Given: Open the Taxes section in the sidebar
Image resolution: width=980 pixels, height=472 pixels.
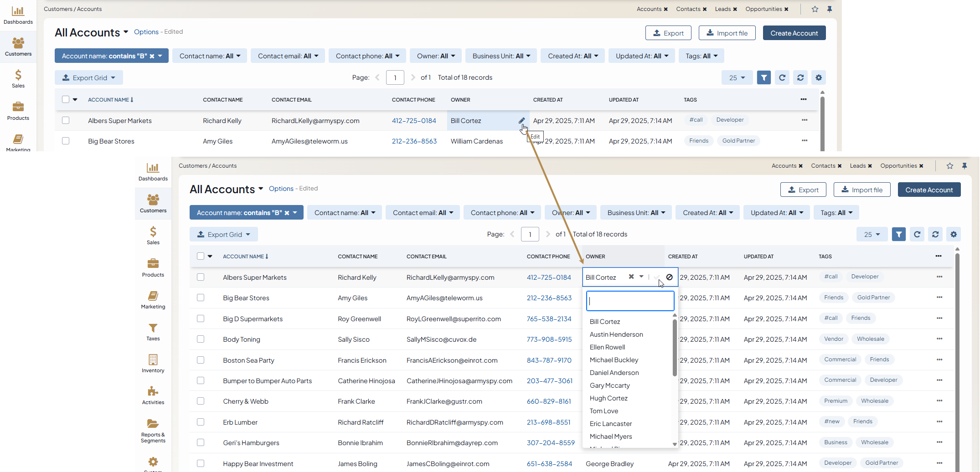Looking at the screenshot, I should [x=153, y=332].
